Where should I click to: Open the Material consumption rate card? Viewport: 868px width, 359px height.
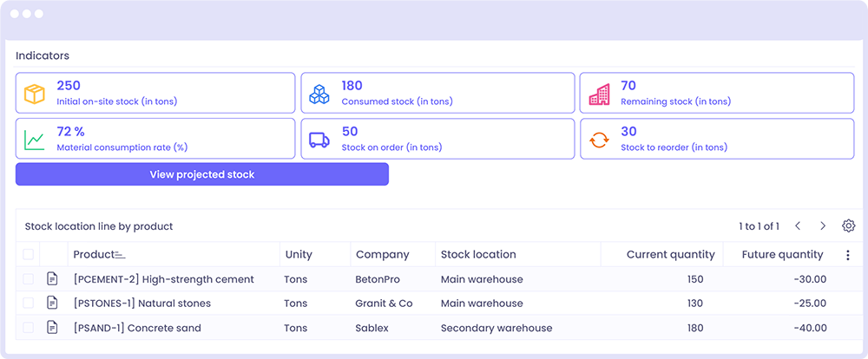click(155, 139)
